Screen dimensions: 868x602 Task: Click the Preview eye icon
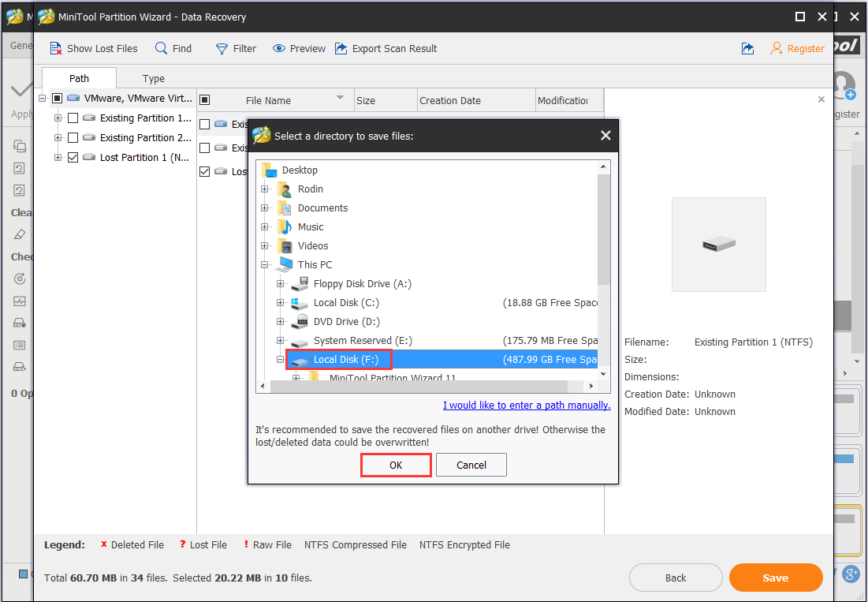pos(279,48)
